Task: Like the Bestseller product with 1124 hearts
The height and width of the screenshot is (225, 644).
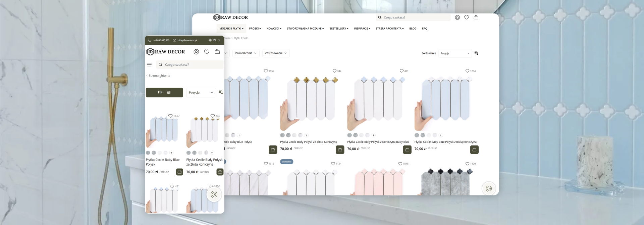Action: point(333,164)
